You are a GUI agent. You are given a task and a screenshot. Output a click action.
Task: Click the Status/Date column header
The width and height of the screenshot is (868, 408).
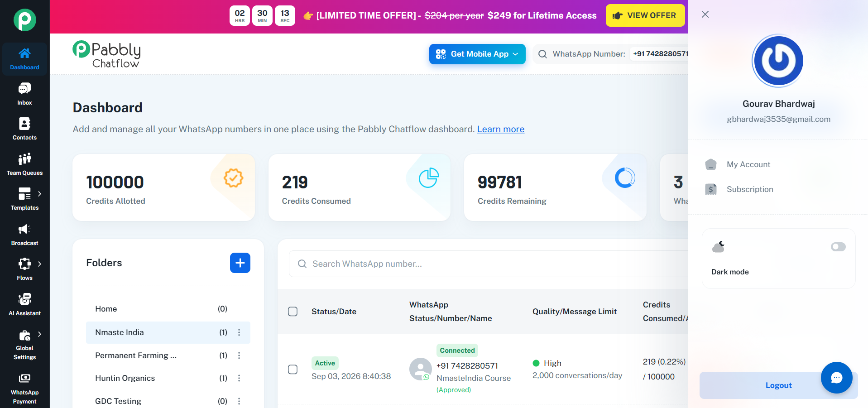click(x=334, y=312)
